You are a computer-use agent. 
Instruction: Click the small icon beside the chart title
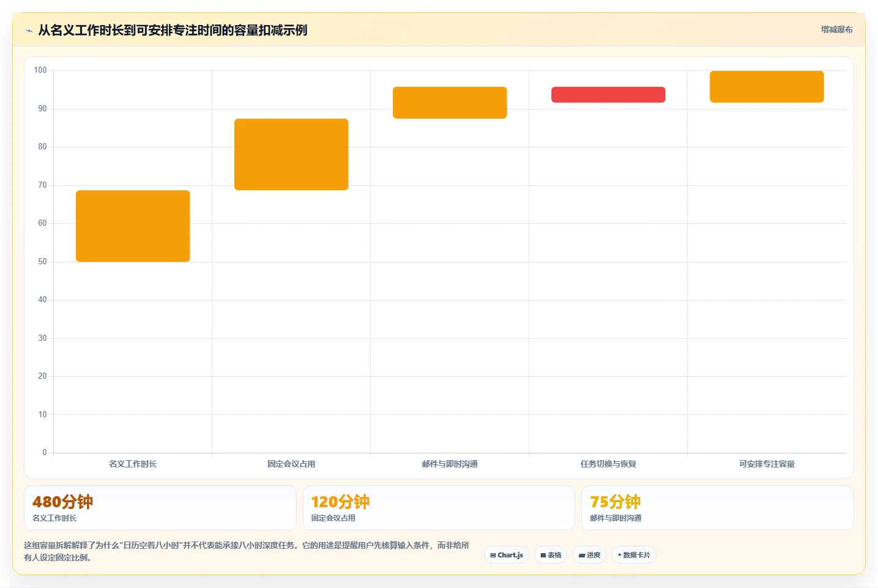(x=29, y=31)
